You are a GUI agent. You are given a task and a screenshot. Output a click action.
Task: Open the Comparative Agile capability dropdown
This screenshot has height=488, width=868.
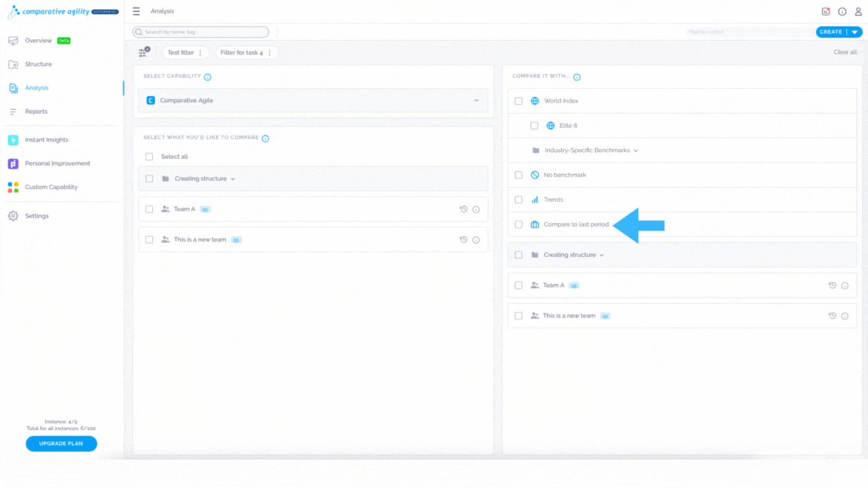click(x=313, y=100)
